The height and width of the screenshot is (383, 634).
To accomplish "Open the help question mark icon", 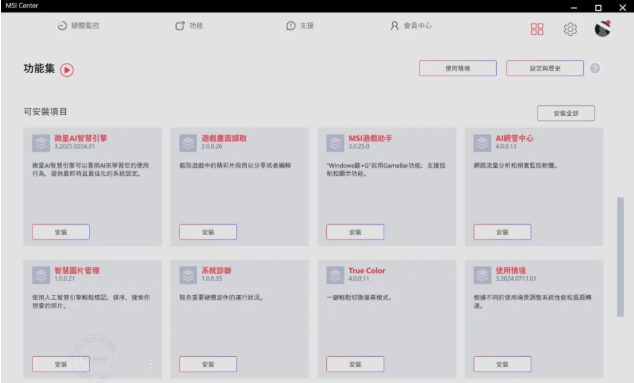I will pyautogui.click(x=595, y=68).
